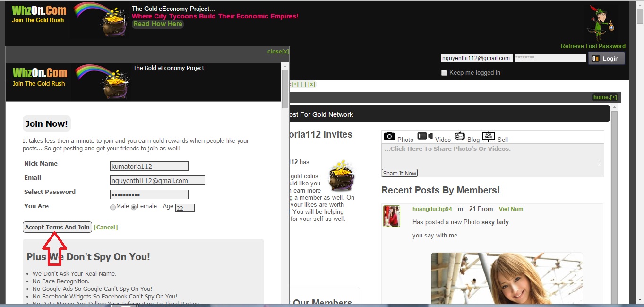Open the Retrieve Lost Password link
644x307 pixels.
click(x=593, y=46)
